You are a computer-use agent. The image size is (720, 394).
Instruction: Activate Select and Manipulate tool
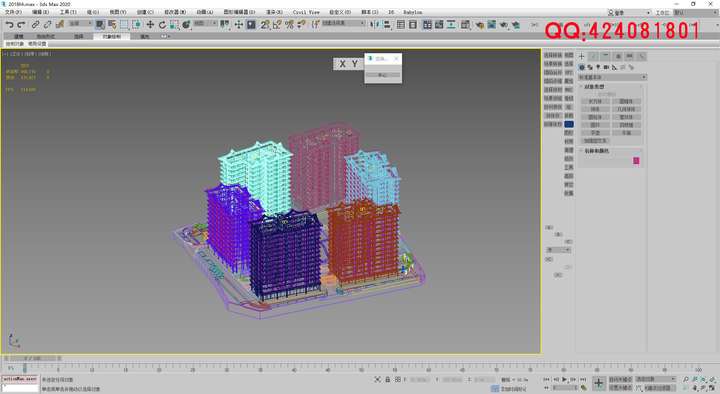(x=238, y=24)
